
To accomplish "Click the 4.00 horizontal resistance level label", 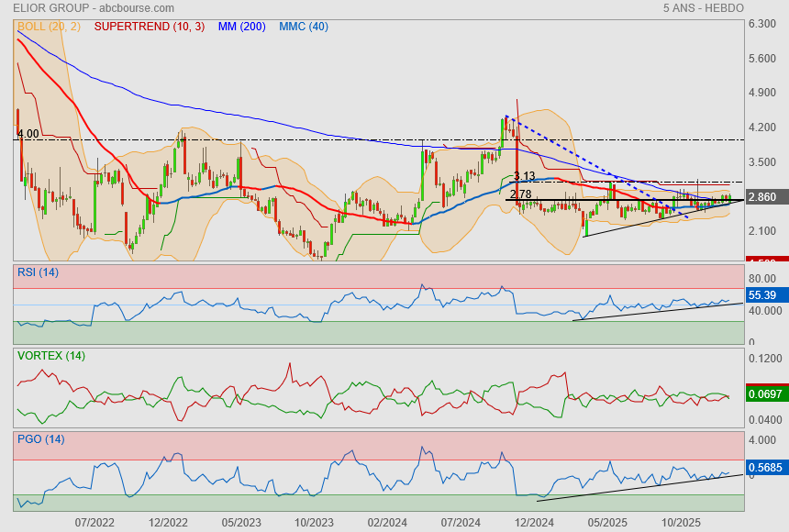I will [x=28, y=134].
